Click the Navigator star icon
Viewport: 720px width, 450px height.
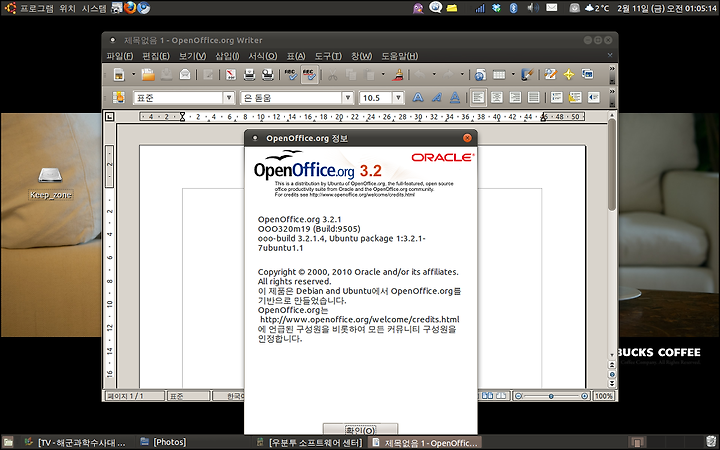tap(568, 74)
